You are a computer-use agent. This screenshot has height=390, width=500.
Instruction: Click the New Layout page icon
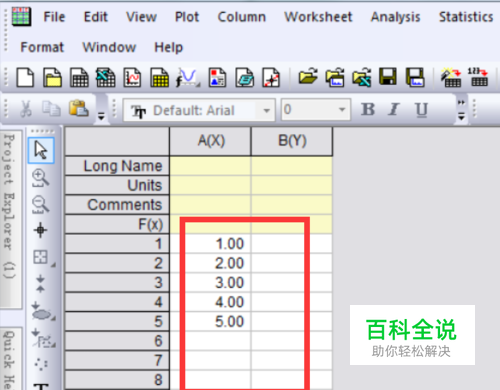(x=217, y=77)
